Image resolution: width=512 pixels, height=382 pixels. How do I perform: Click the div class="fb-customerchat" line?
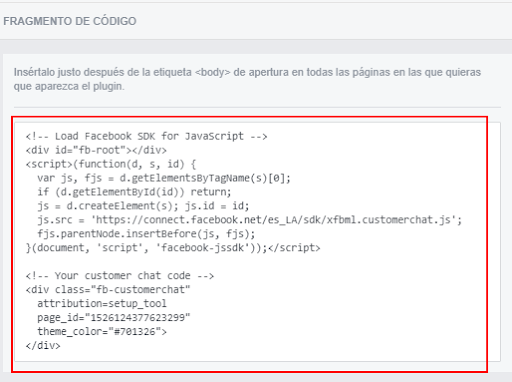[x=108, y=290]
